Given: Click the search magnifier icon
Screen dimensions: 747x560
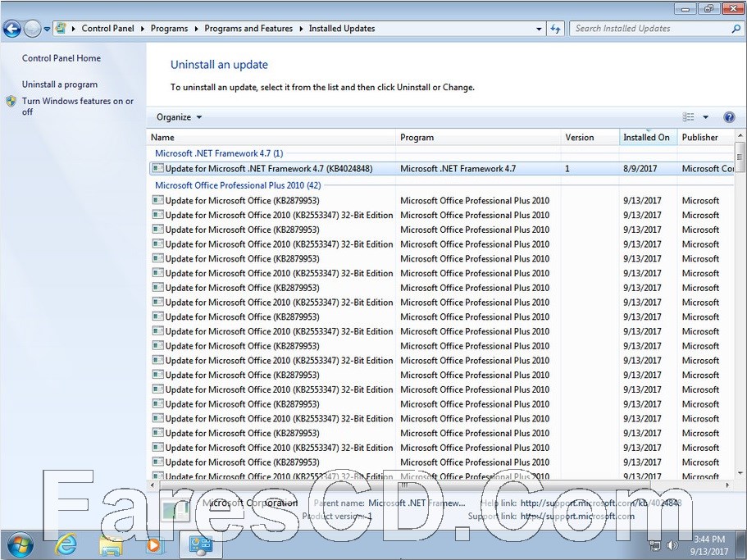Looking at the screenshot, I should (736, 29).
